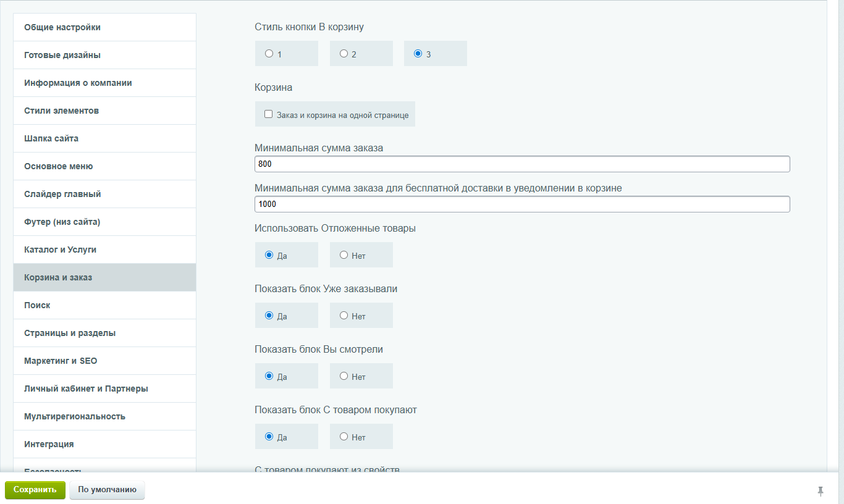The height and width of the screenshot is (504, 844).
Task: Reset settings with По умолчанию button
Action: pos(107,490)
